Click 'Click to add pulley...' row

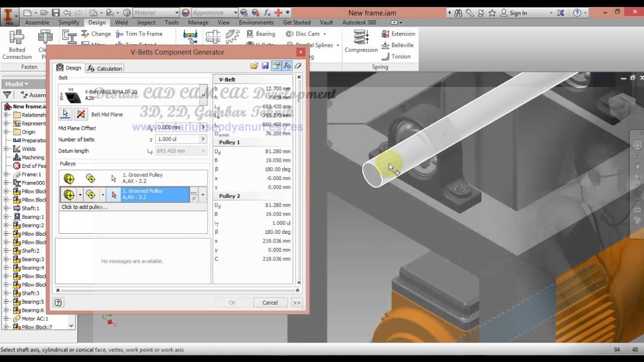[133, 207]
